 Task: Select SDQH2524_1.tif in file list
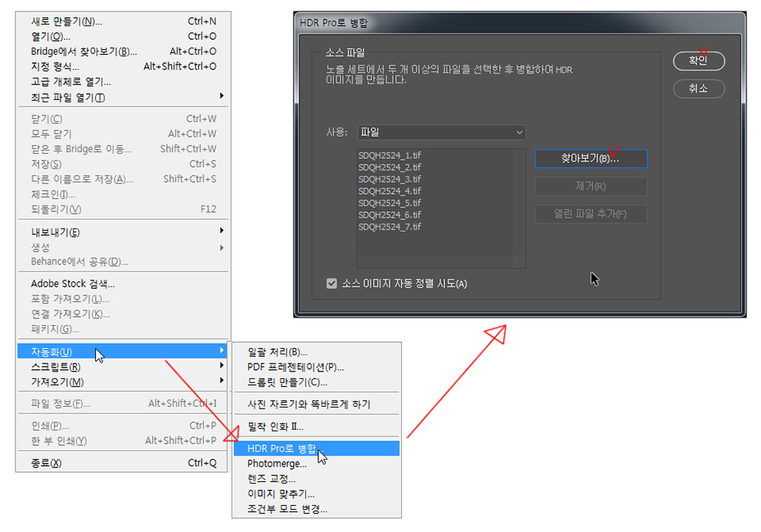click(390, 156)
